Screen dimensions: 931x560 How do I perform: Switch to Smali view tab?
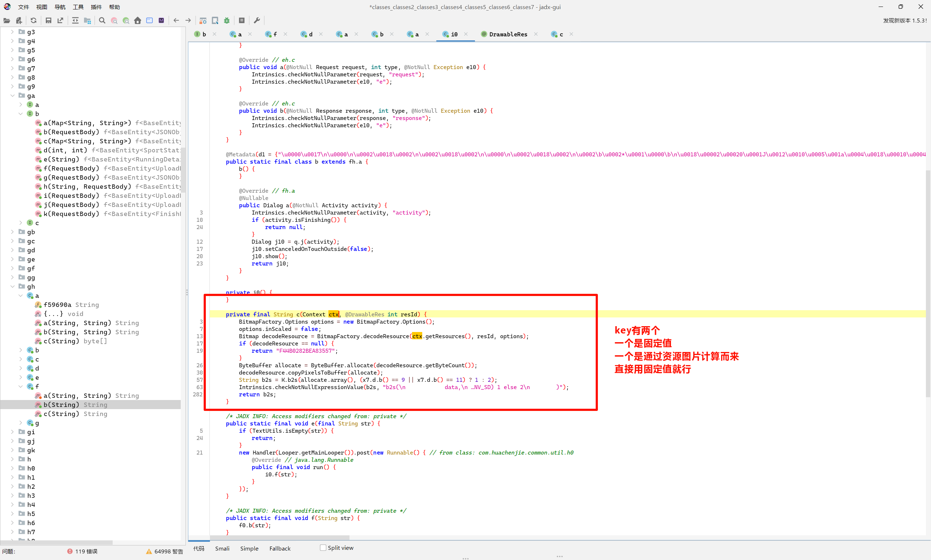[222, 548]
